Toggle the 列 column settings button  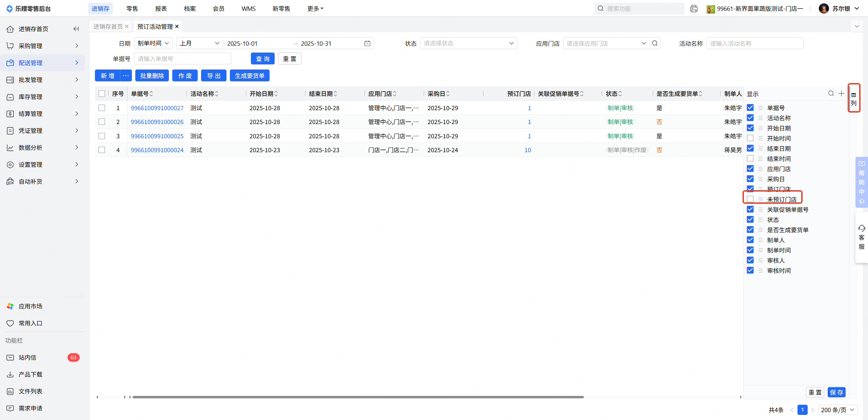853,99
